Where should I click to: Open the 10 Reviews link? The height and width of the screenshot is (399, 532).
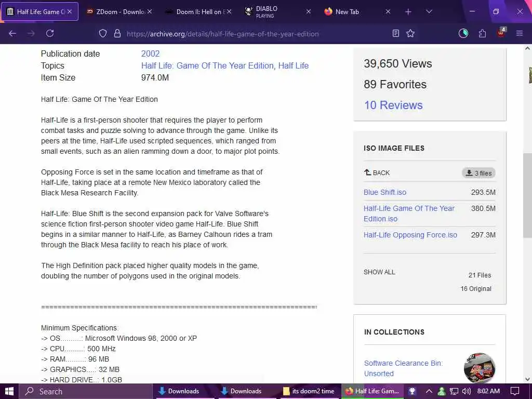(x=393, y=105)
